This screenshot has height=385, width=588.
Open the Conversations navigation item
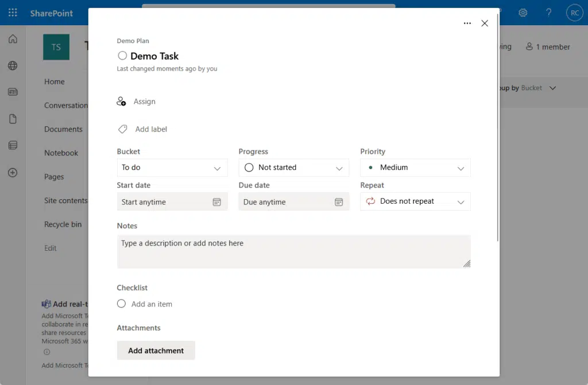[x=66, y=106]
